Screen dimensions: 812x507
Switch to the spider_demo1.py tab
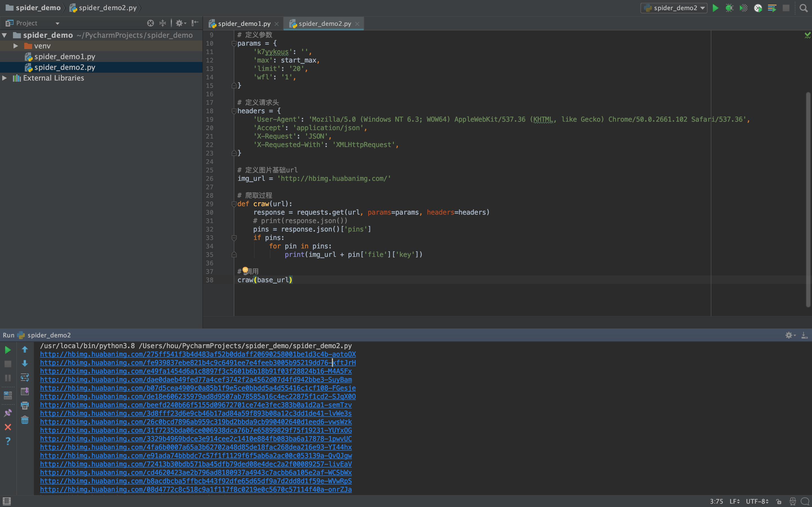point(244,24)
